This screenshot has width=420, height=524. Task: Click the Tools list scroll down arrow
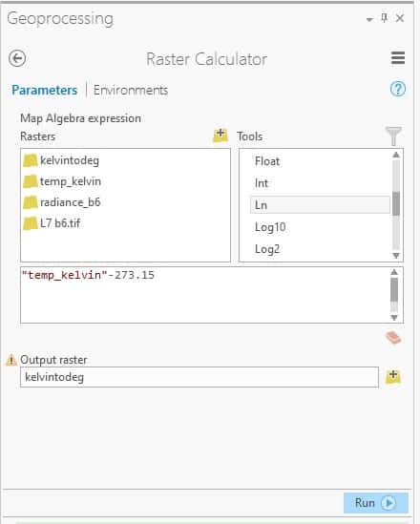click(x=396, y=256)
